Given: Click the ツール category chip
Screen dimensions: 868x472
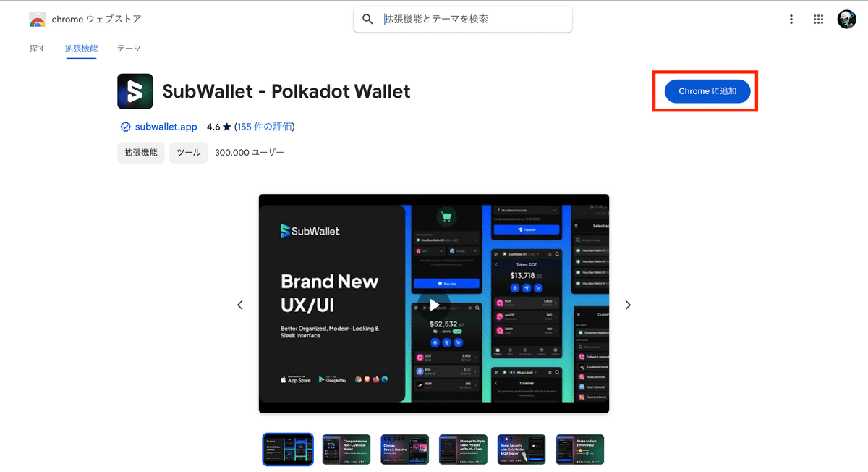Looking at the screenshot, I should point(189,153).
